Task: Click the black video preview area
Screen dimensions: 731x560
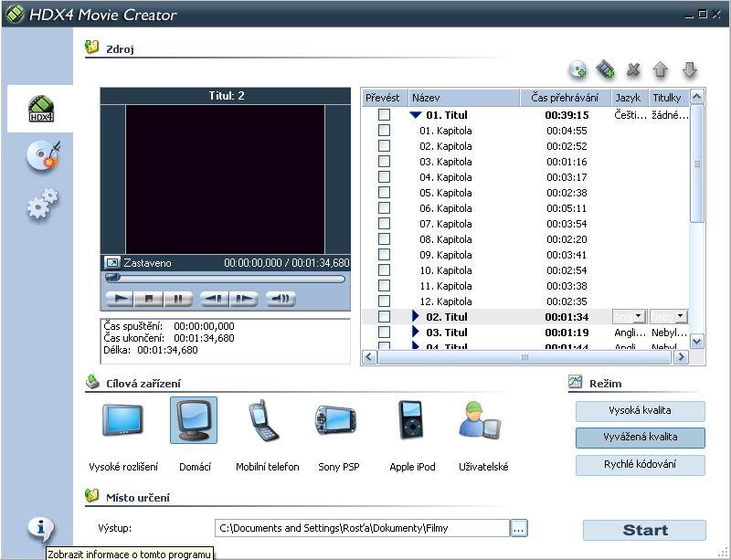Action: (x=225, y=180)
